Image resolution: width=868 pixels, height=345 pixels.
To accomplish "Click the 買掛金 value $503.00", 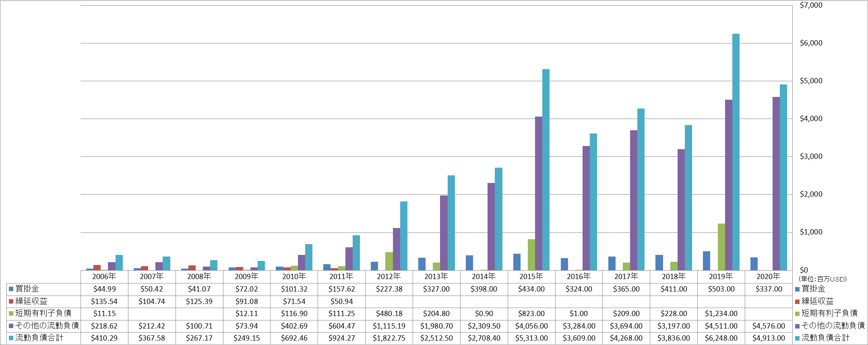I will point(721,289).
